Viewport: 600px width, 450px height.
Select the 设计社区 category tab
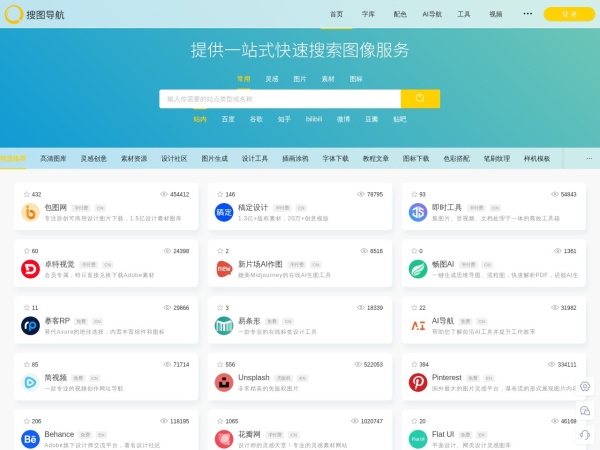click(x=174, y=158)
